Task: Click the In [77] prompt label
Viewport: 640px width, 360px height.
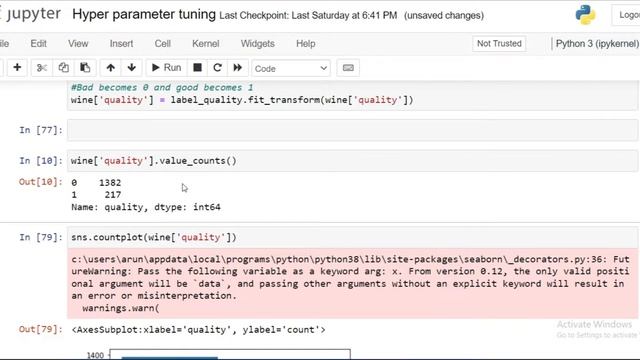Action: pos(41,130)
